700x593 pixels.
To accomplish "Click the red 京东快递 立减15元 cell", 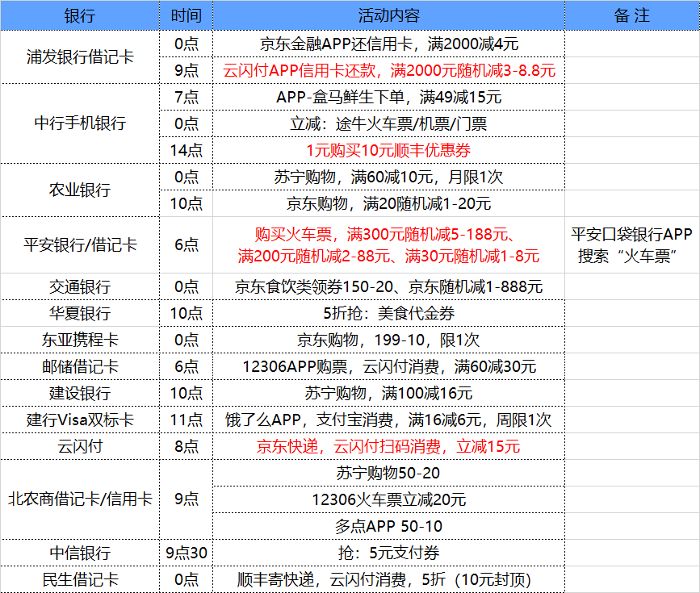I will (389, 446).
